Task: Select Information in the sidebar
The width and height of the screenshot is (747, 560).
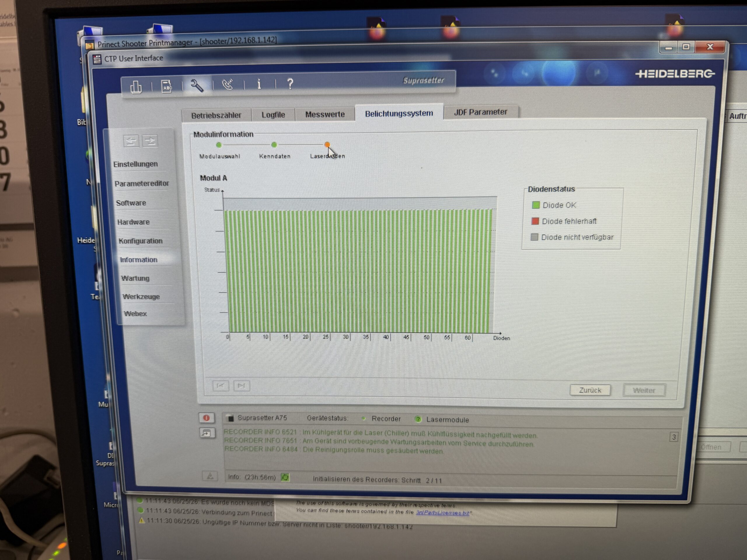Action: pyautogui.click(x=139, y=260)
